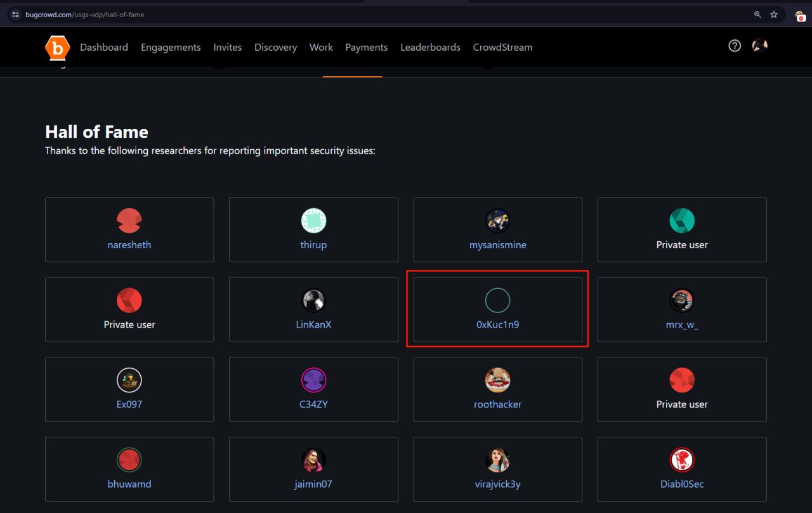812x513 pixels.
Task: Click thirup's avatar image
Action: [313, 220]
